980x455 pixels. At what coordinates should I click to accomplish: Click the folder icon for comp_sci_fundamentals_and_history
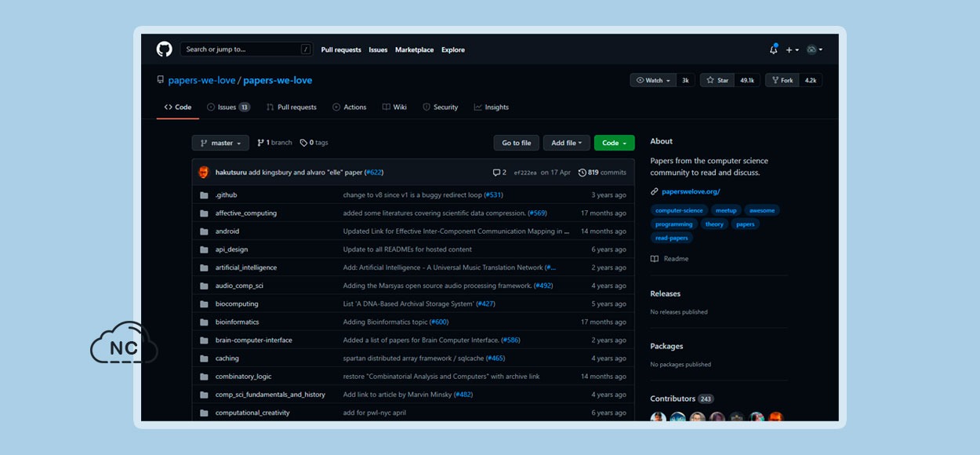(204, 395)
